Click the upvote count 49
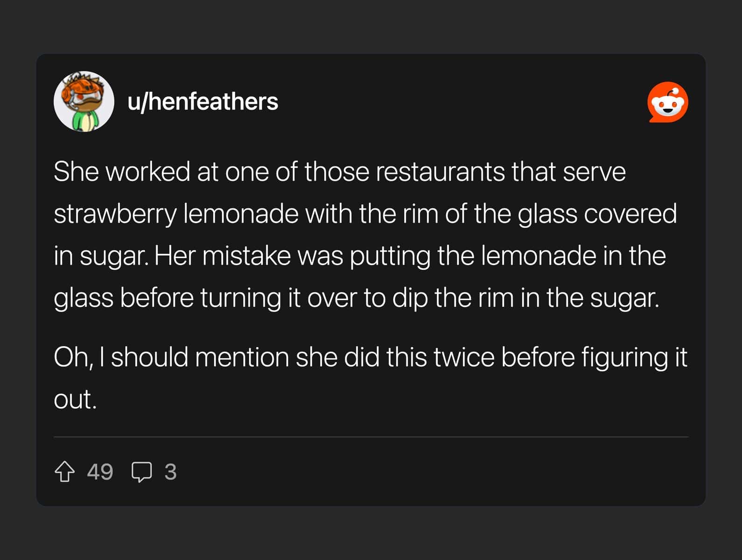Viewport: 742px width, 560px height. [x=100, y=472]
